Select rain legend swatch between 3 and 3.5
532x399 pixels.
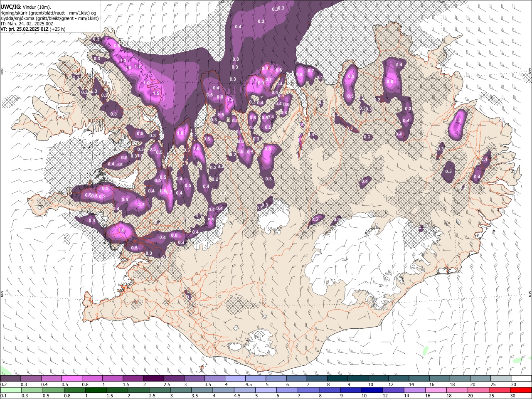[x=181, y=390]
